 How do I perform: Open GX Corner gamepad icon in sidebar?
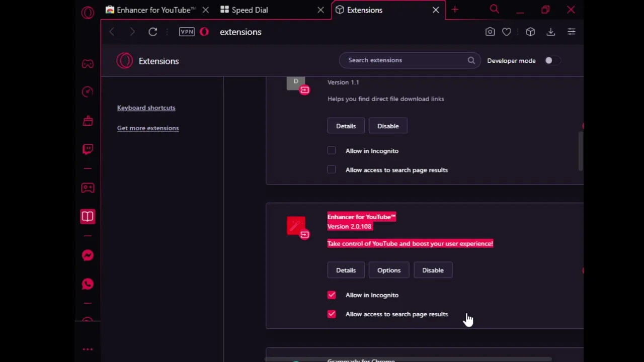tap(88, 64)
